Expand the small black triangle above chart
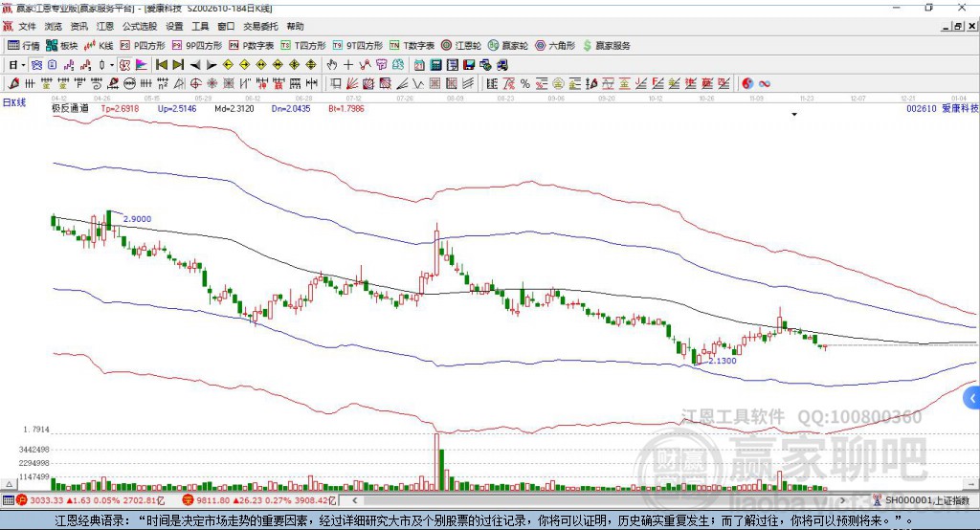The image size is (980, 530). [794, 115]
